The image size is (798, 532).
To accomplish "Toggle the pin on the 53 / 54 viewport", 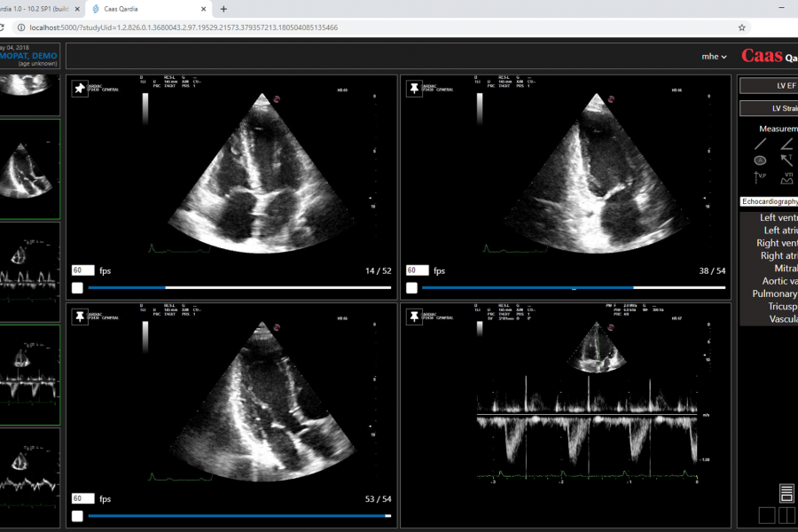I will point(80,317).
